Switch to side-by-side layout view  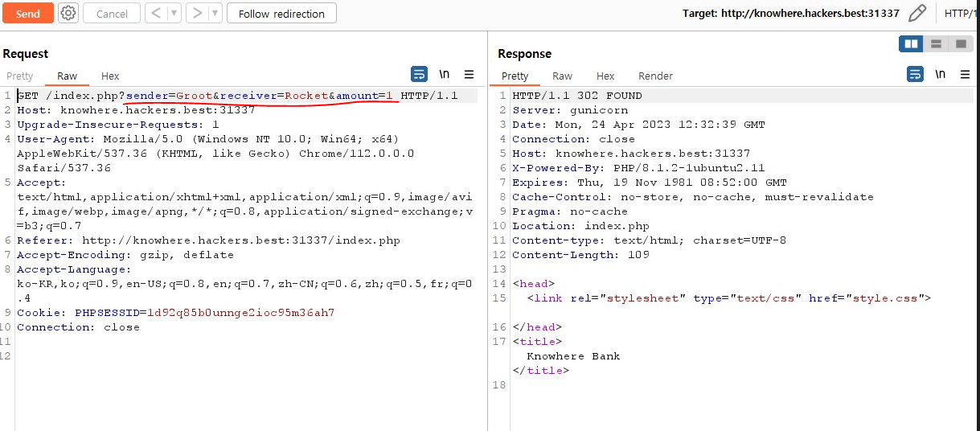coord(911,43)
